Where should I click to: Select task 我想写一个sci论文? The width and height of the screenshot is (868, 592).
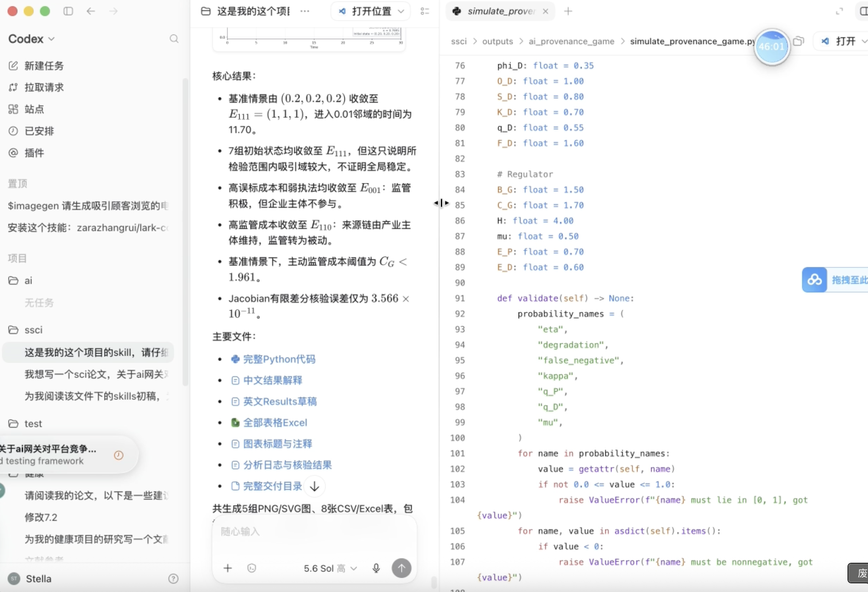tap(96, 374)
